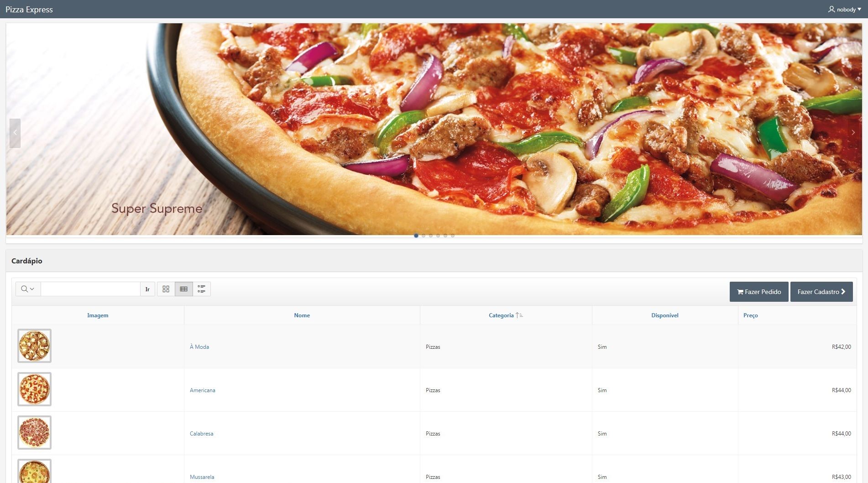Click the Disponível column header
This screenshot has width=868, height=483.
(664, 315)
